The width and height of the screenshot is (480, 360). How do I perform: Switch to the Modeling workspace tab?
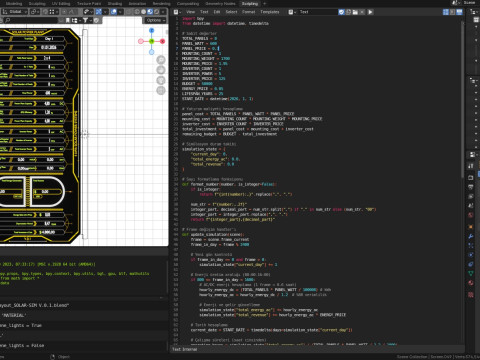click(14, 3)
